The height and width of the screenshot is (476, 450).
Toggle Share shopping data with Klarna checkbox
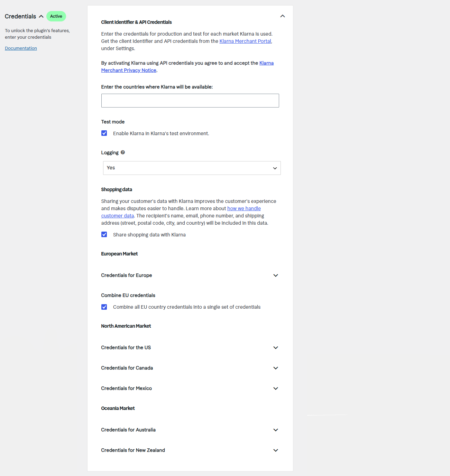(x=104, y=234)
